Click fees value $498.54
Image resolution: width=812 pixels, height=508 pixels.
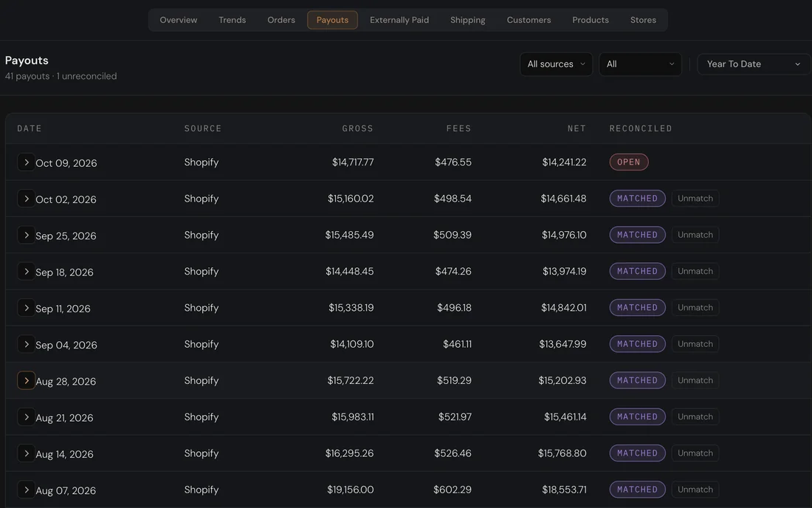click(x=453, y=199)
